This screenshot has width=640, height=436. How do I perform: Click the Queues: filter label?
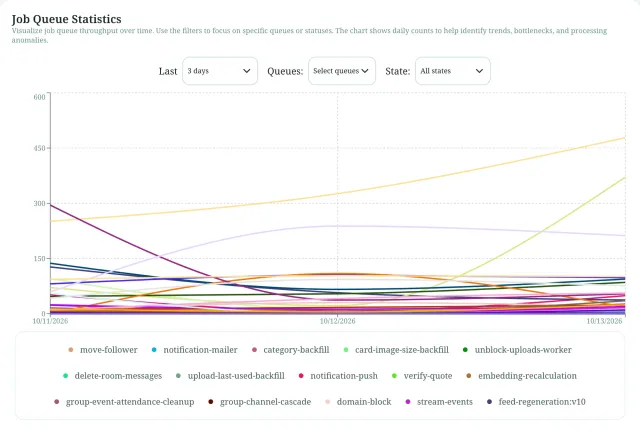click(x=285, y=71)
